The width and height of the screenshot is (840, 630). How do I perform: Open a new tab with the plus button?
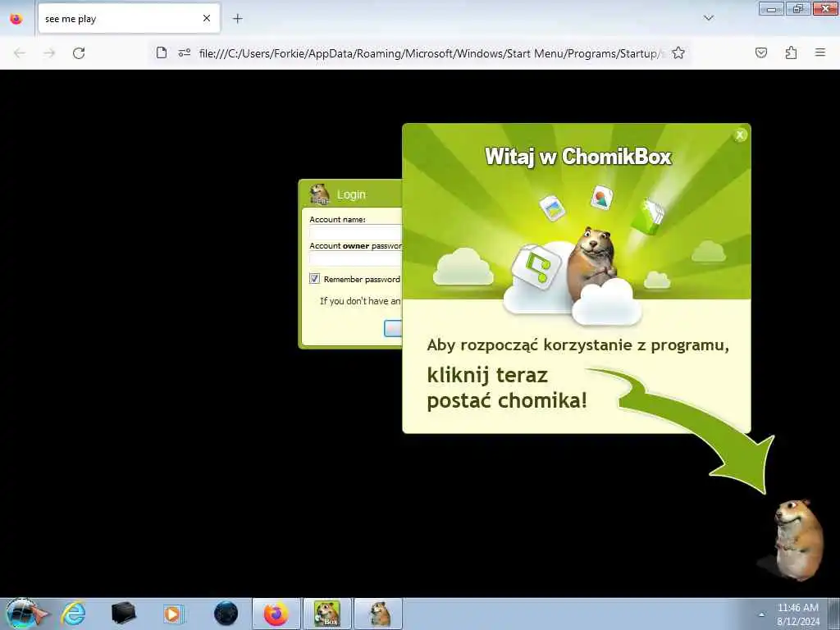coord(237,19)
